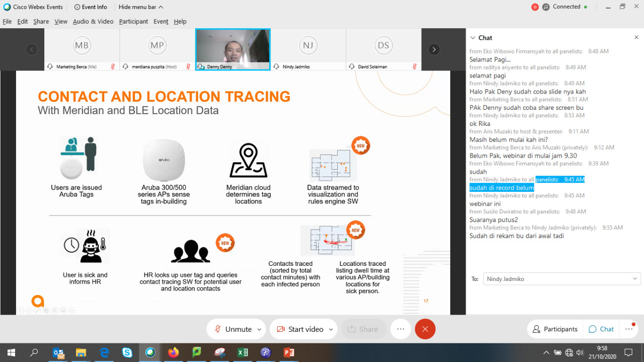644x362 pixels.
Task: Unmute the microphone
Action: (233, 329)
